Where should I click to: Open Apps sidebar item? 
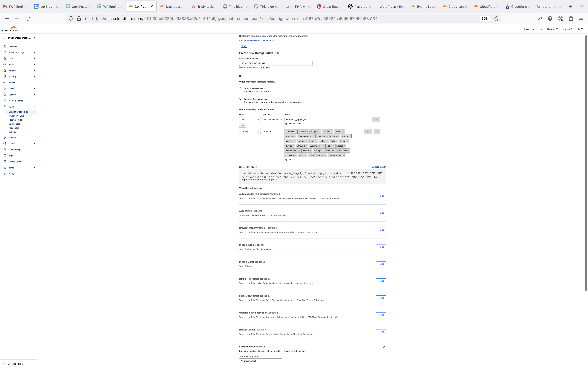11,156
